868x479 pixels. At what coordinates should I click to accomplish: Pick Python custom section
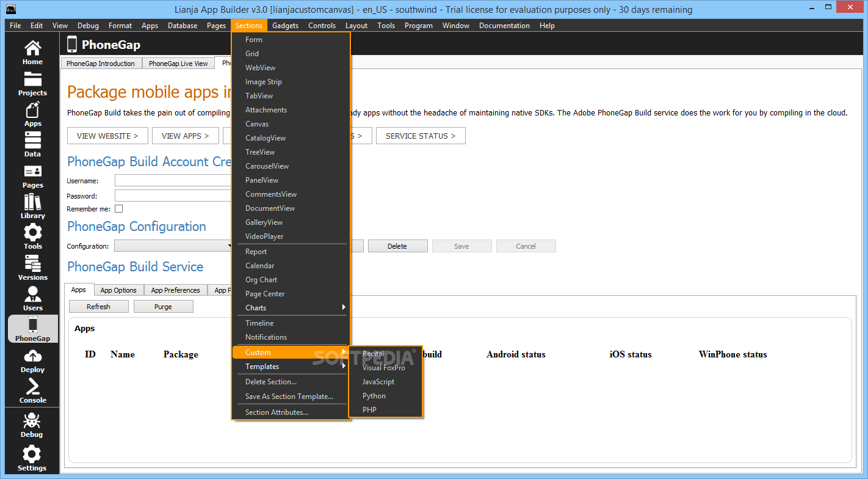pyautogui.click(x=385, y=396)
